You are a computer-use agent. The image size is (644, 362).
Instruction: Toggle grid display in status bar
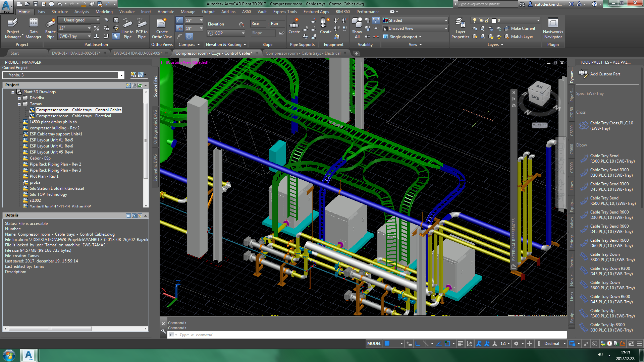(x=387, y=344)
